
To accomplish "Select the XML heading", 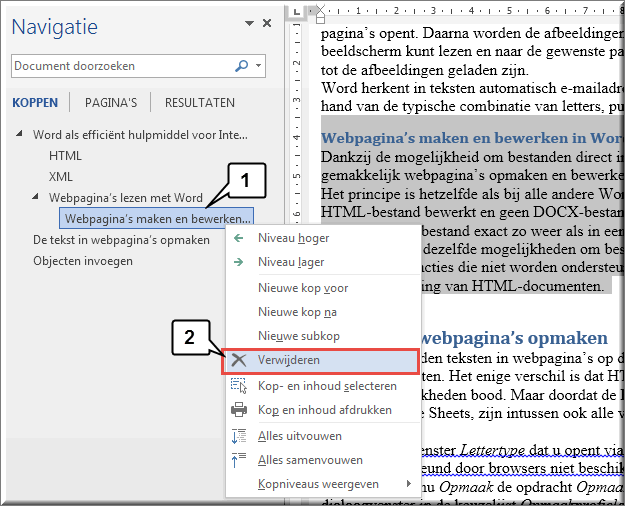I will click(x=61, y=177).
